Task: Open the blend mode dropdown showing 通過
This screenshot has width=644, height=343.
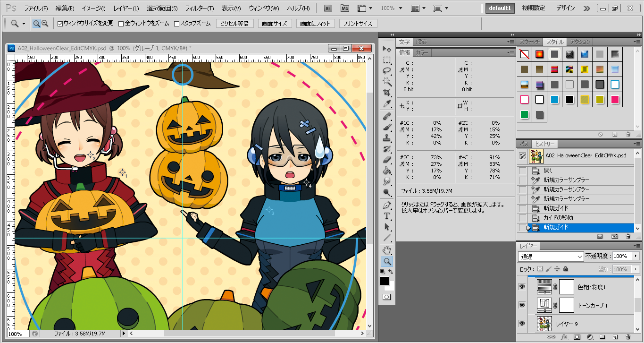Action: pyautogui.click(x=551, y=257)
